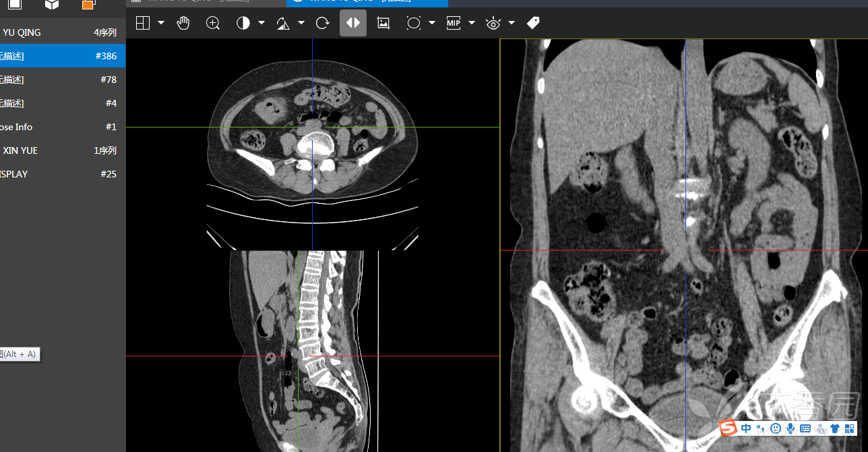Toggle the horizontal flip button
This screenshot has width=868, height=452.
353,23
